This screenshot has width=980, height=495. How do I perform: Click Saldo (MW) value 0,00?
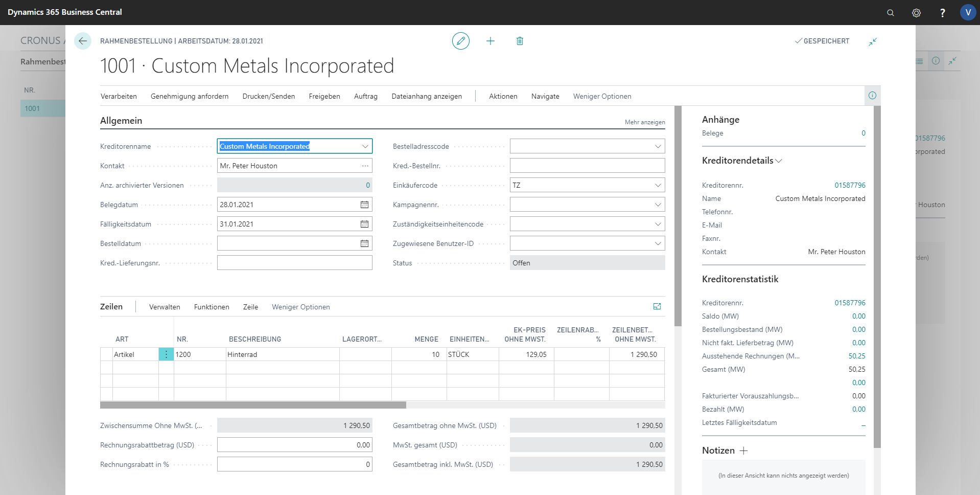coord(858,316)
